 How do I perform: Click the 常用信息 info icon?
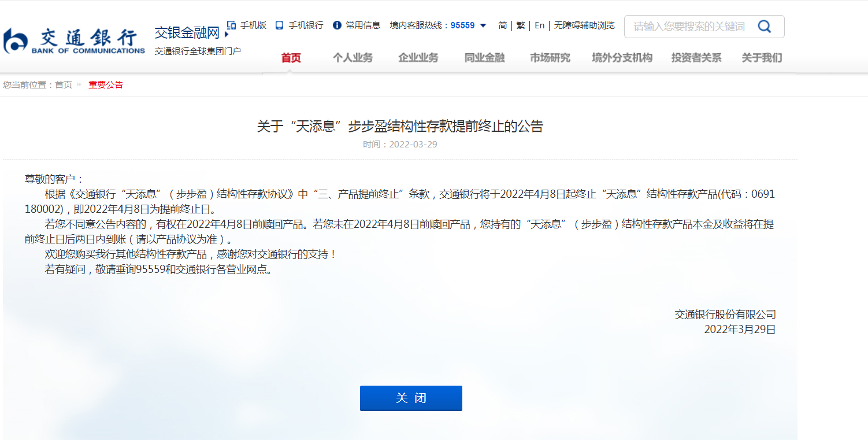pyautogui.click(x=337, y=25)
